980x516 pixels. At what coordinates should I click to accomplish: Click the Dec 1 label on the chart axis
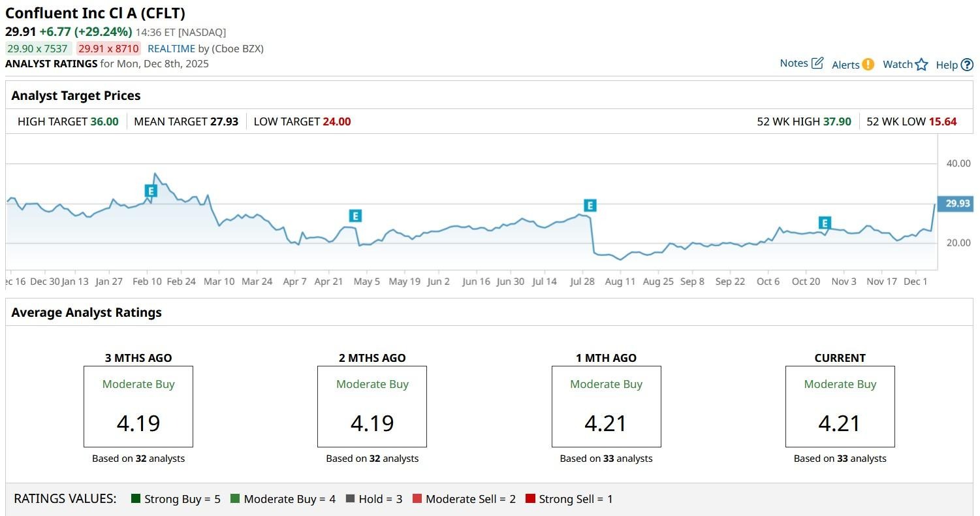click(x=915, y=282)
